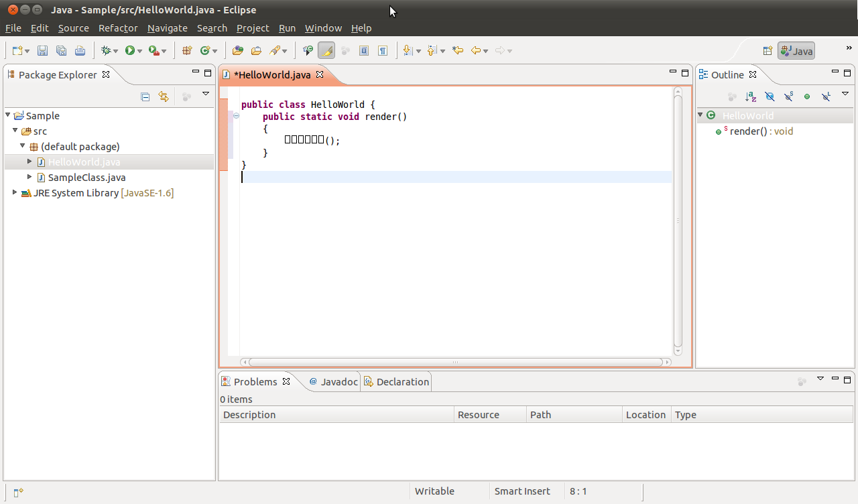Click the Debug bug icon
858x504 pixels.
(105, 51)
